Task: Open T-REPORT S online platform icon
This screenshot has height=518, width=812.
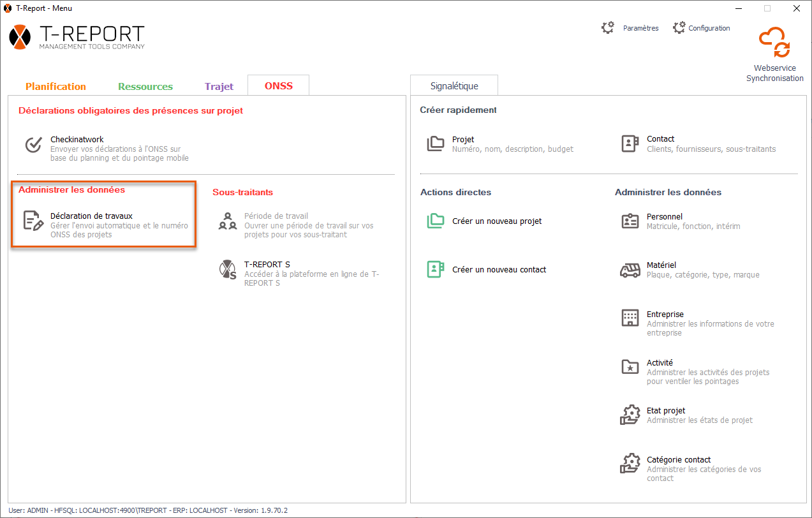Action: click(x=228, y=270)
